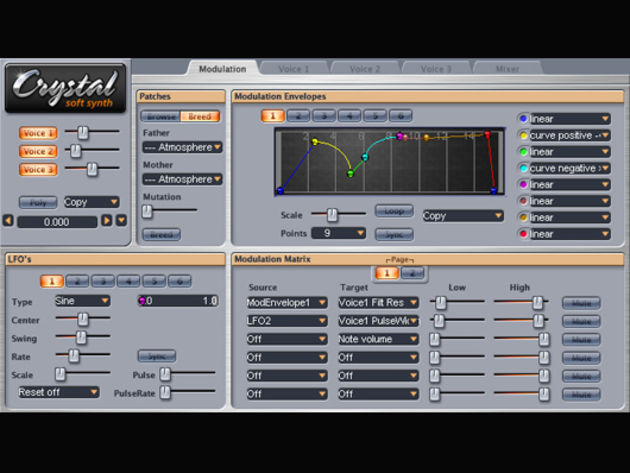Screen dimensions: 630x473
Task: Open patch menu down-arrow beside 0.000
Action: pyautogui.click(x=121, y=221)
